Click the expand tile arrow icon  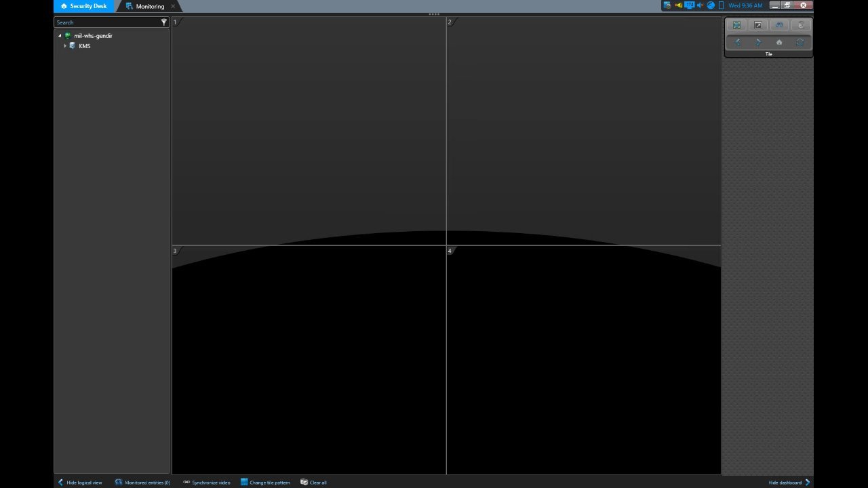758,25
